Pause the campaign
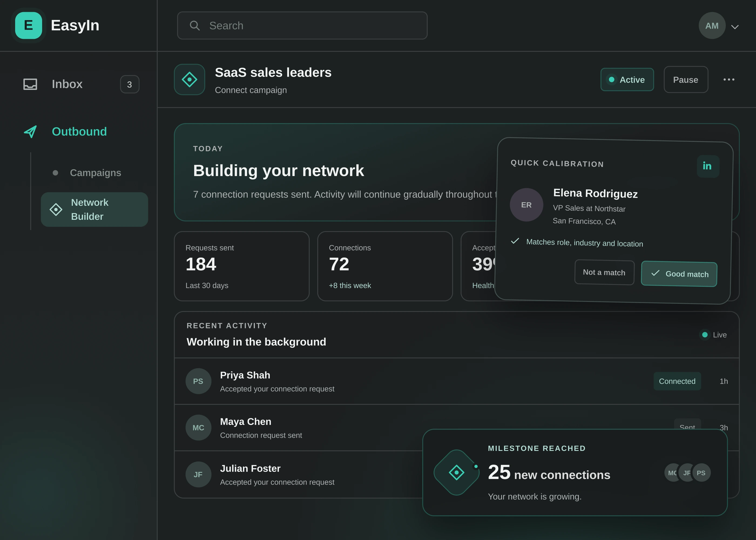 click(x=686, y=79)
